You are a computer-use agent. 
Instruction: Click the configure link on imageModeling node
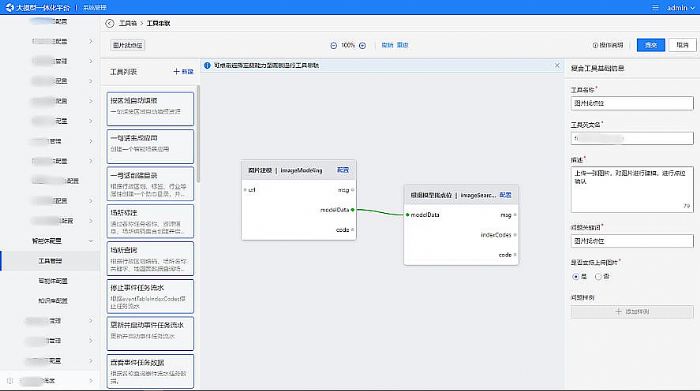(x=343, y=170)
